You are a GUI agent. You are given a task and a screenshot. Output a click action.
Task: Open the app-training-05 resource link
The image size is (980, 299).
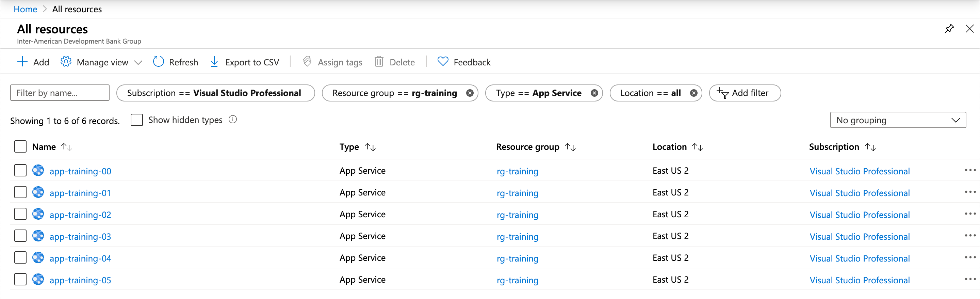(x=80, y=280)
